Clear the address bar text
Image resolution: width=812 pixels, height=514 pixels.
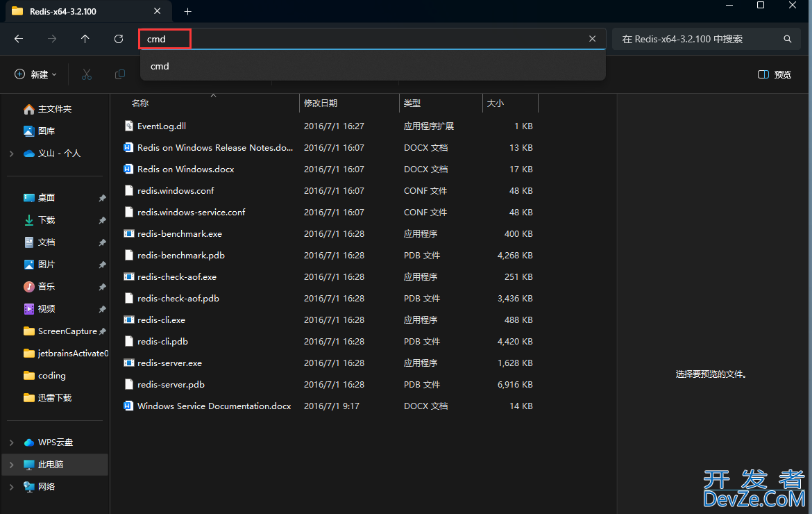point(593,39)
